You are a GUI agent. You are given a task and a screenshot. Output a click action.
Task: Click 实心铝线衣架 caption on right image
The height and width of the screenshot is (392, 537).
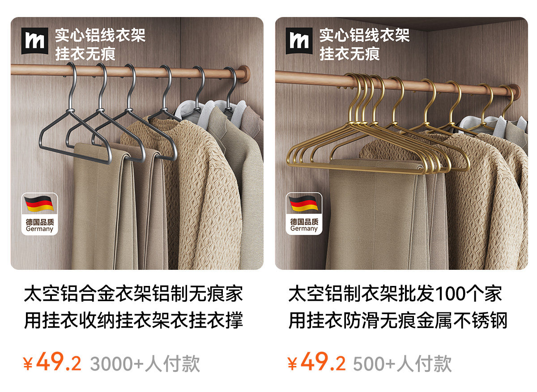click(365, 35)
